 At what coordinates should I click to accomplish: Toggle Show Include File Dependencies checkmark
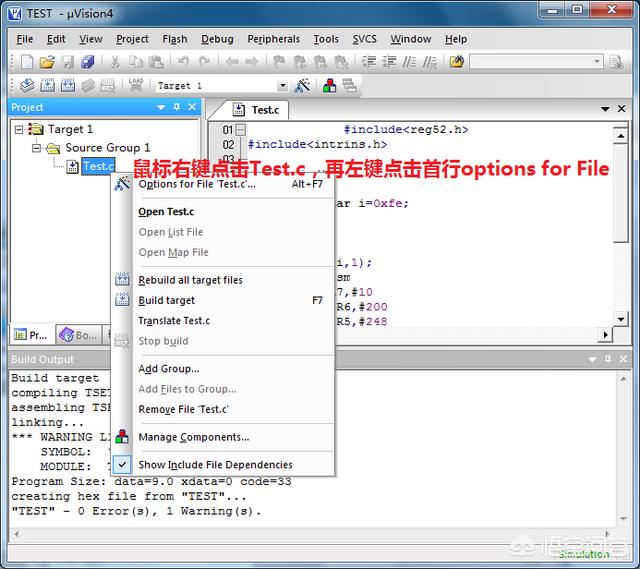pos(122,465)
